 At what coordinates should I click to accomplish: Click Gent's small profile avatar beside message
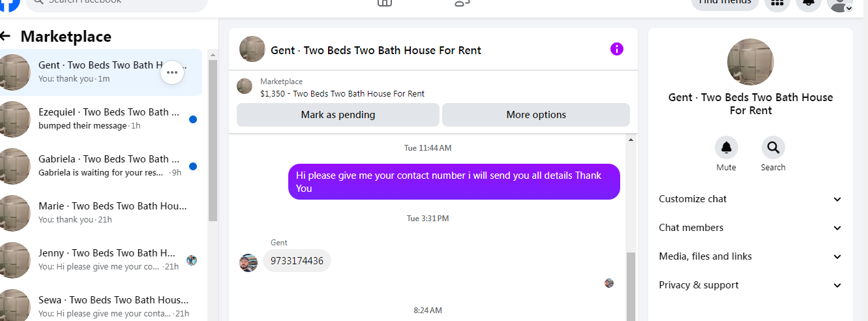[248, 263]
